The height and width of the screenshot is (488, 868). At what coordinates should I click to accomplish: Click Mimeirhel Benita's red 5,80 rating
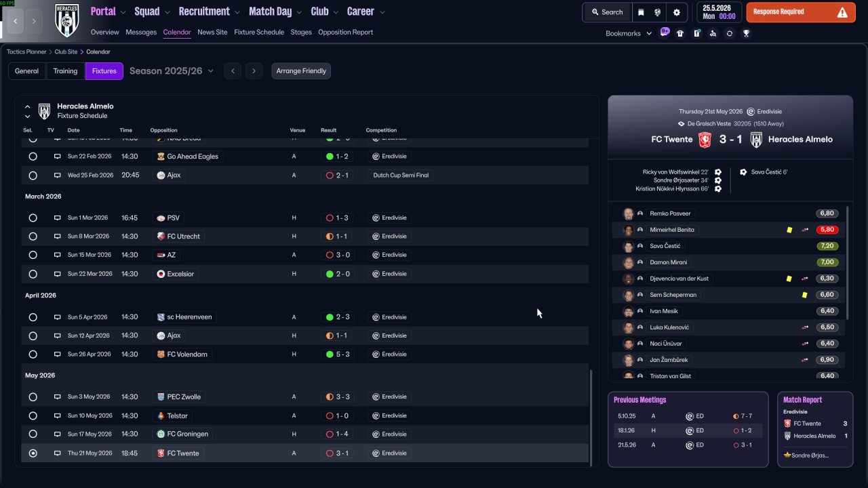(x=827, y=230)
